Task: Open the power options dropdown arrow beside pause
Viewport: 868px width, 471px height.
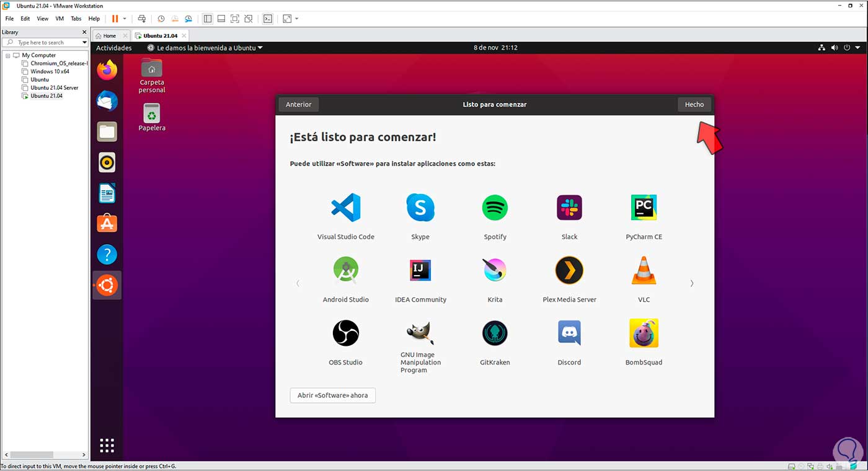Action: 125,19
